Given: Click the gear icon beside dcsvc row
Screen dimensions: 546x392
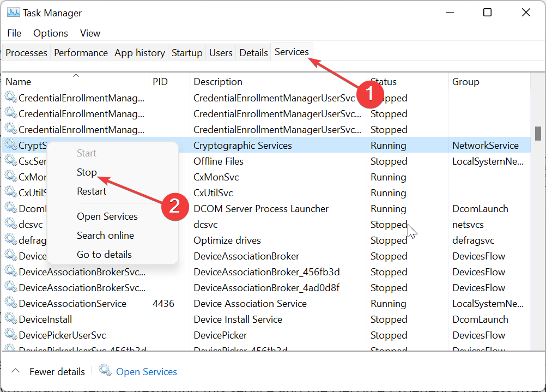Looking at the screenshot, I should pyautogui.click(x=11, y=224).
